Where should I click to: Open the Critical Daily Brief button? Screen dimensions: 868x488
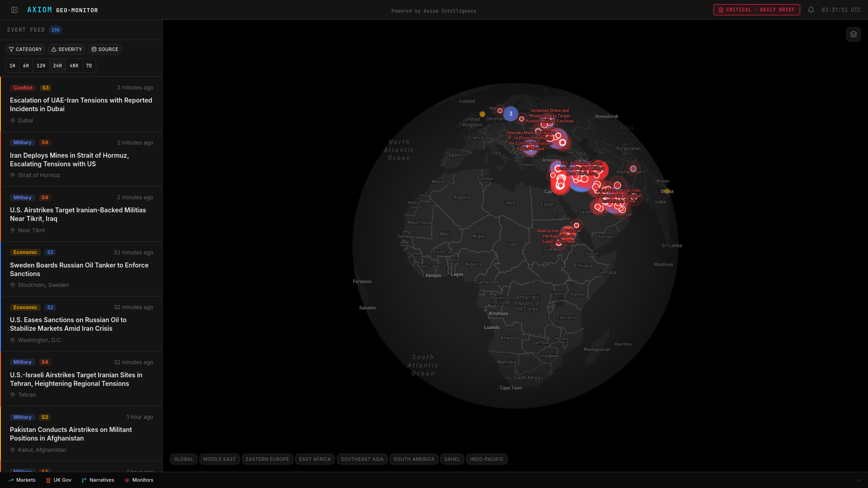click(x=756, y=10)
